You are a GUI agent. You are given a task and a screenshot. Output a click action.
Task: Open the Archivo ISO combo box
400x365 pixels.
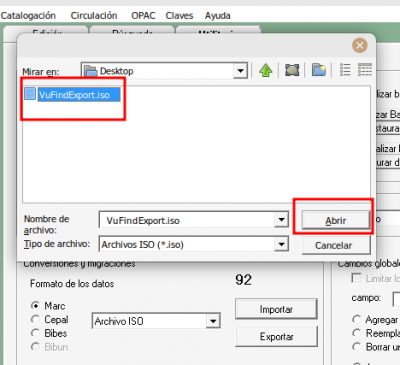point(156,321)
